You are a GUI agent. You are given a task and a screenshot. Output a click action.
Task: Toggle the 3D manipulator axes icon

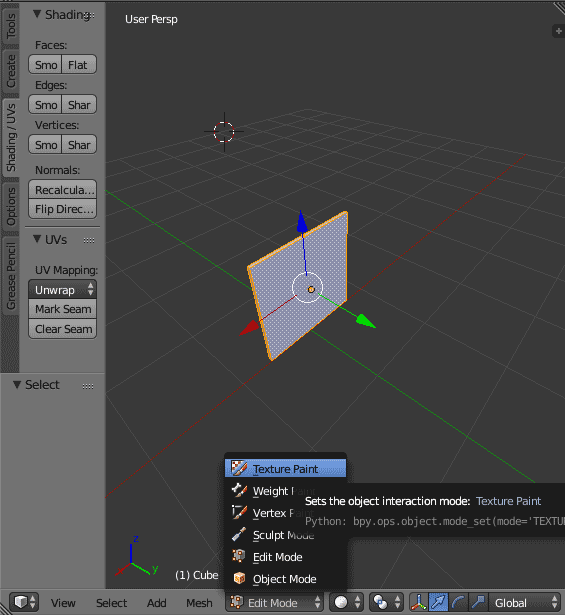419,602
